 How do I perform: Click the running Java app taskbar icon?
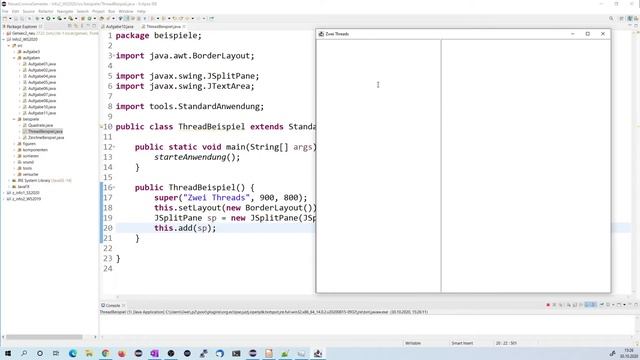318,353
